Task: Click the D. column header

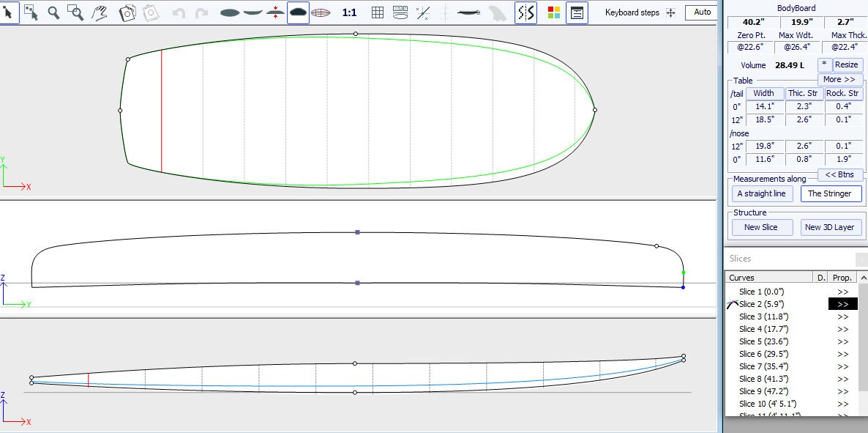Action: pyautogui.click(x=820, y=277)
